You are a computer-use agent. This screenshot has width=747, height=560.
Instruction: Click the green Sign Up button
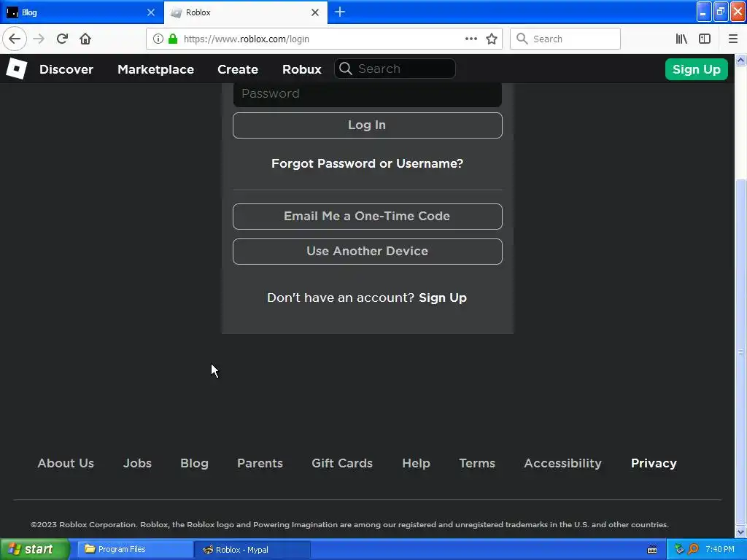[x=696, y=69]
